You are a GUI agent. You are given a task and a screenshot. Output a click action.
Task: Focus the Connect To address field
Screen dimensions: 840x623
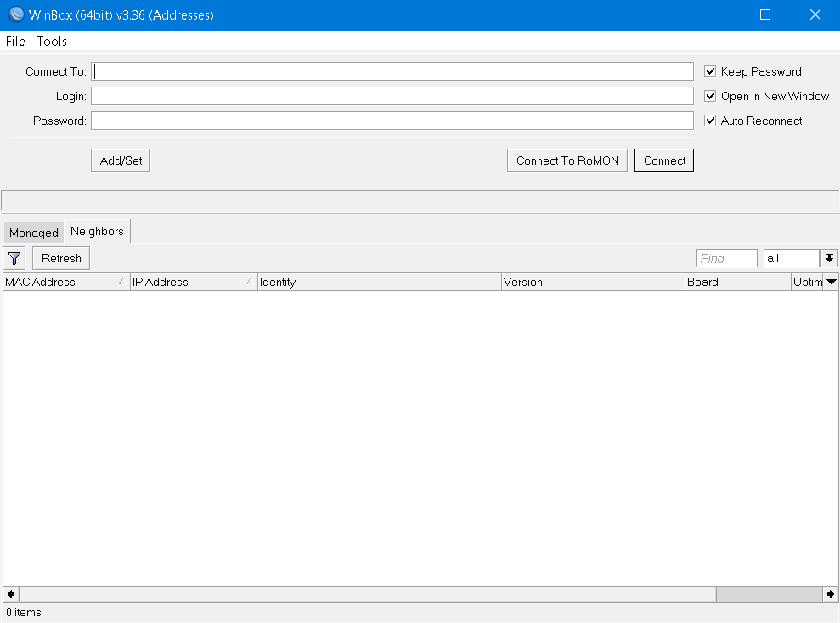pyautogui.click(x=392, y=71)
